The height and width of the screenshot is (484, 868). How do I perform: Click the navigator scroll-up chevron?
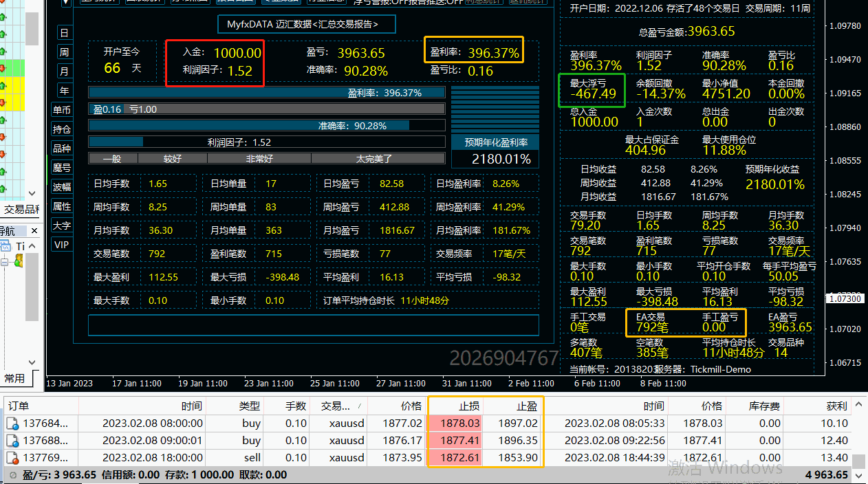pos(31,245)
